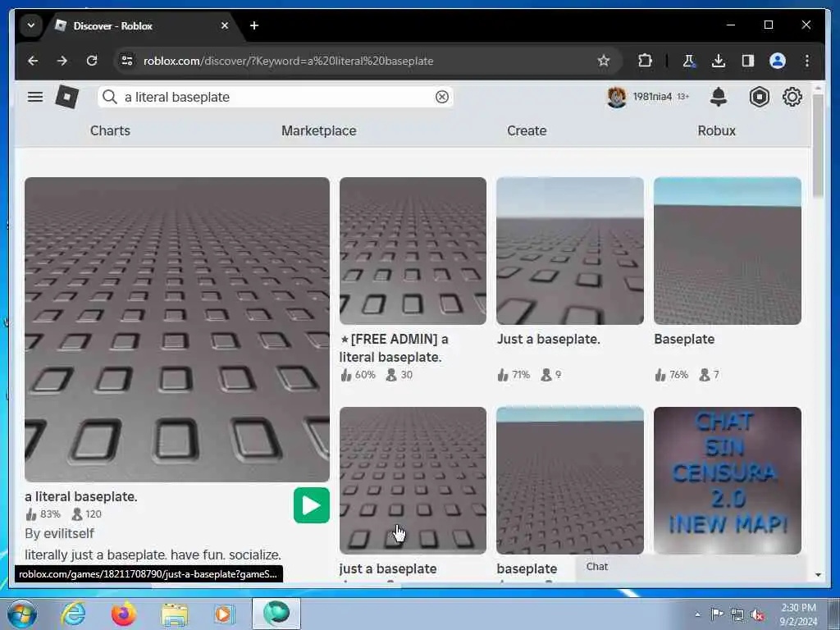The width and height of the screenshot is (840, 630).
Task: Click the [FREE ADMIN] a literal baseplate. title
Action: pos(395,348)
